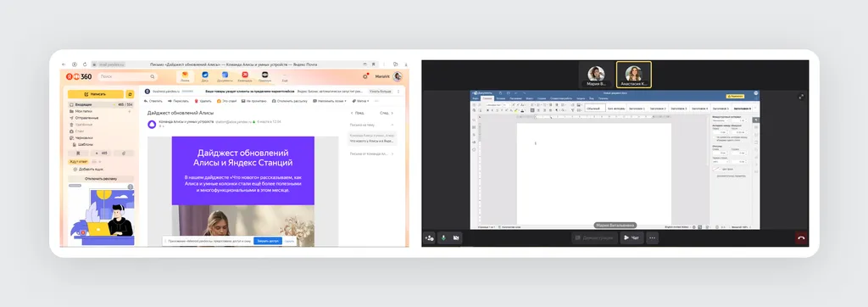The width and height of the screenshot is (868, 307).
Task: Open the Метка label dropdown
Action: (361, 102)
